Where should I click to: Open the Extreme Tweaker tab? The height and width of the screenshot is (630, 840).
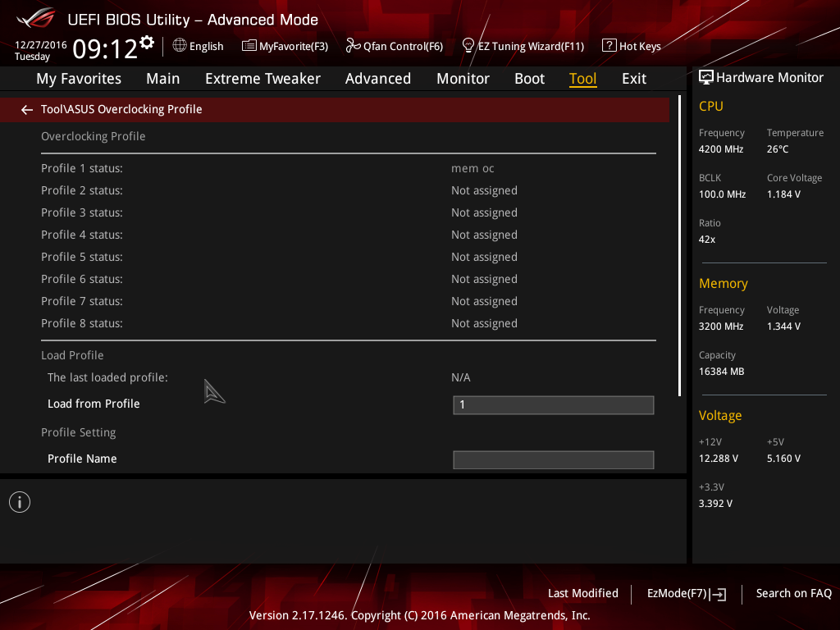[262, 79]
